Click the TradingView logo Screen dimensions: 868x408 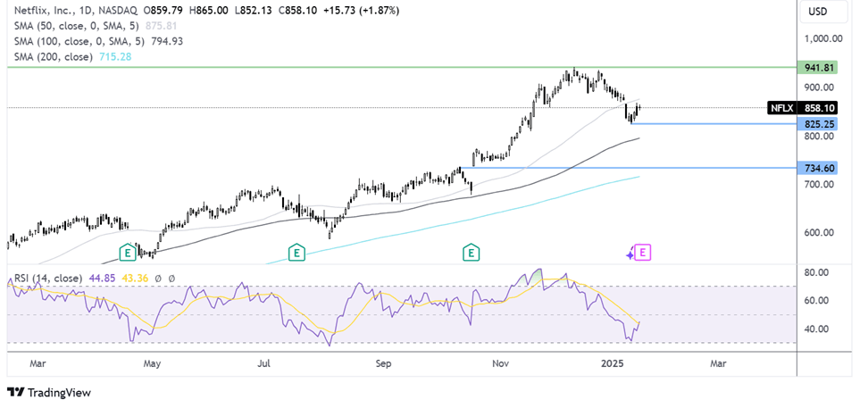[49, 393]
